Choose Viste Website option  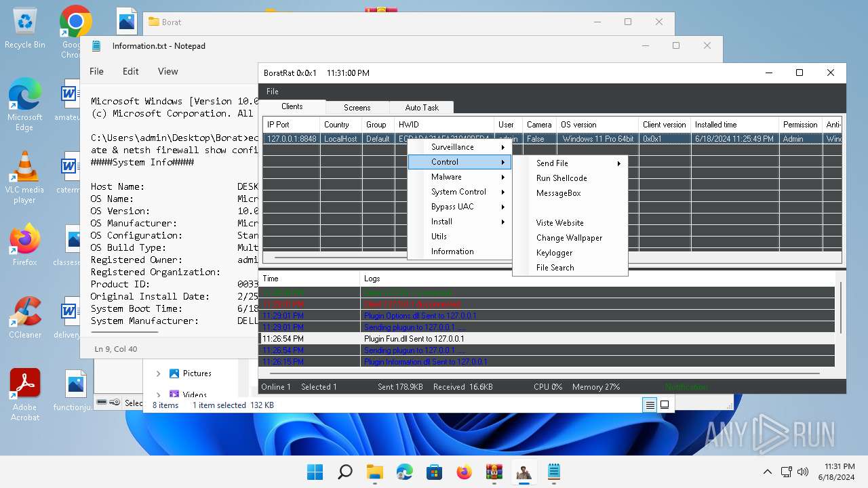[x=570, y=223]
